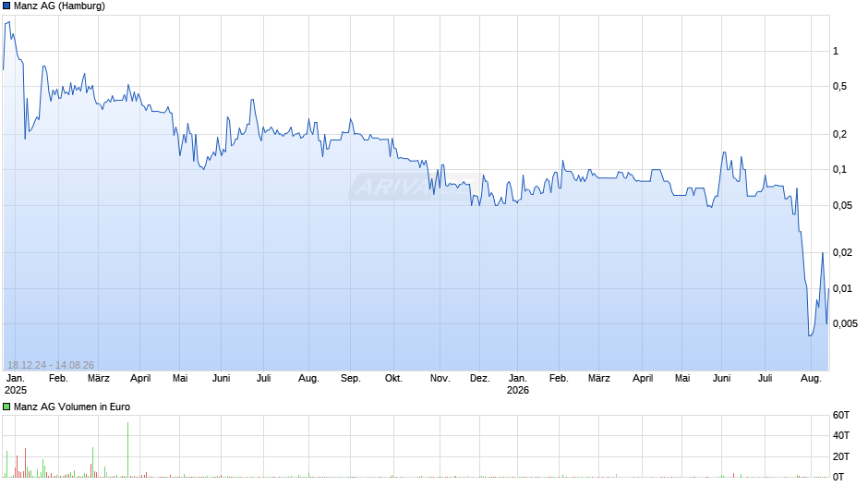Viewport: 868px width, 486px height.
Task: Click the 'Okt.' time axis label
Action: pyautogui.click(x=393, y=379)
